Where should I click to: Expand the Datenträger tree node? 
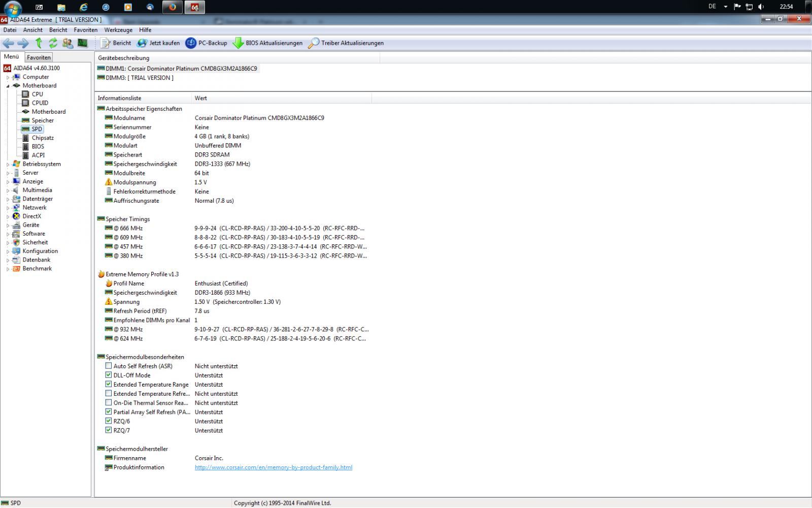click(x=8, y=199)
